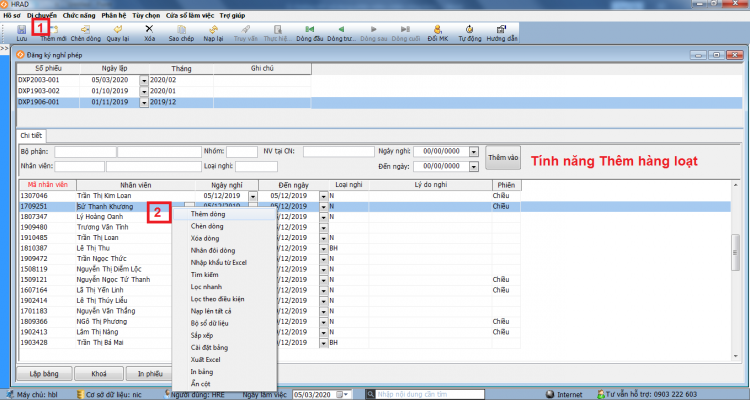Click the Quay lại toolbar icon
This screenshot has height=400, width=750.
(118, 29)
